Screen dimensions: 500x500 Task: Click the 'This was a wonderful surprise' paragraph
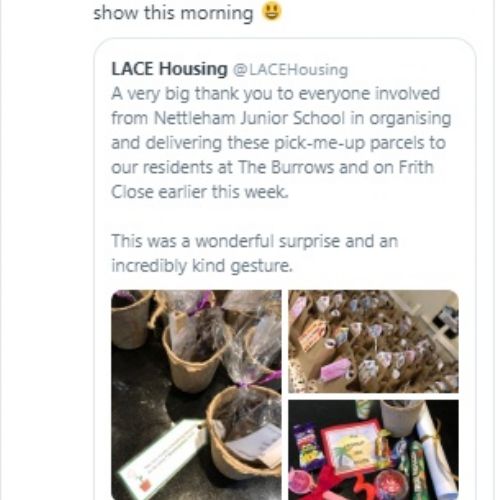coord(255,253)
